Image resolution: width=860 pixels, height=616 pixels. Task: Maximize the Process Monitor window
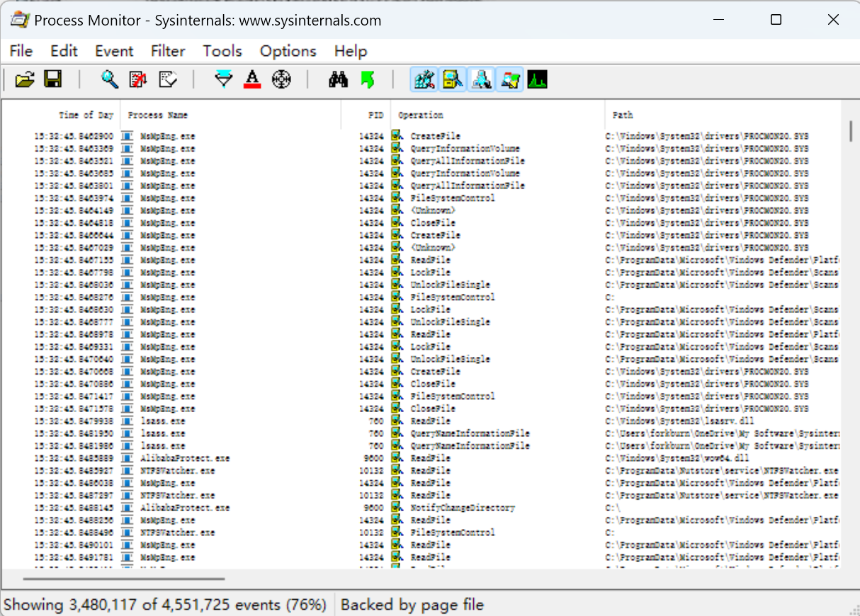[x=776, y=20]
